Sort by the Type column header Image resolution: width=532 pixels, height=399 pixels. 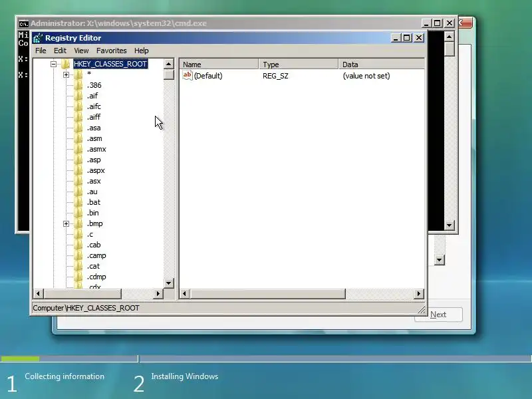pyautogui.click(x=299, y=64)
